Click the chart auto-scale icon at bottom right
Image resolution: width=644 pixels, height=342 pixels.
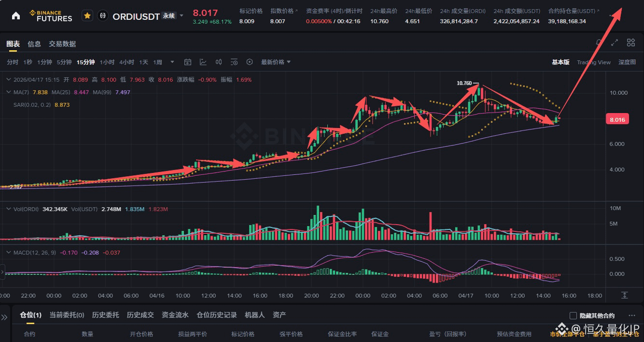(624, 295)
